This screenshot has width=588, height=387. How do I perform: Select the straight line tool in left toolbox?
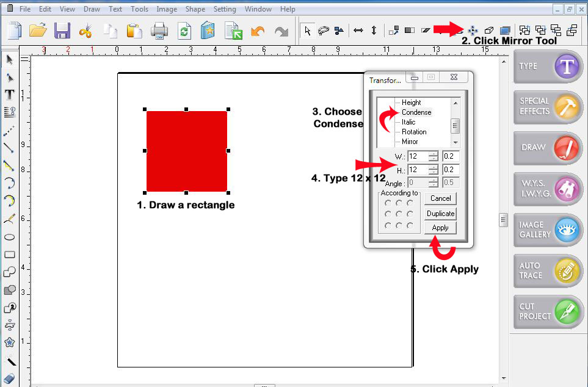9,148
